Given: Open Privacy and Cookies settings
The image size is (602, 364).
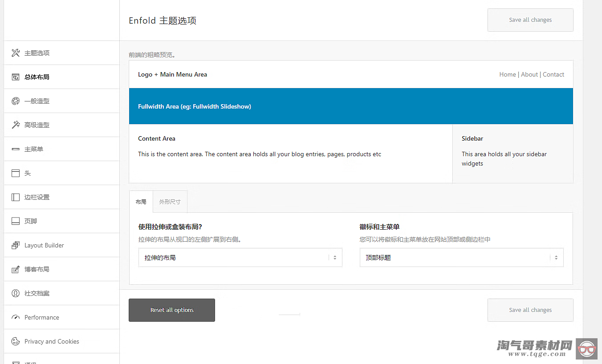Looking at the screenshot, I should coord(61,341).
